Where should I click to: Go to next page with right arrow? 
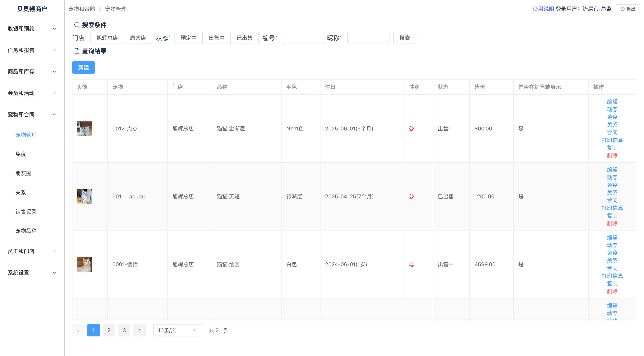[x=140, y=330]
